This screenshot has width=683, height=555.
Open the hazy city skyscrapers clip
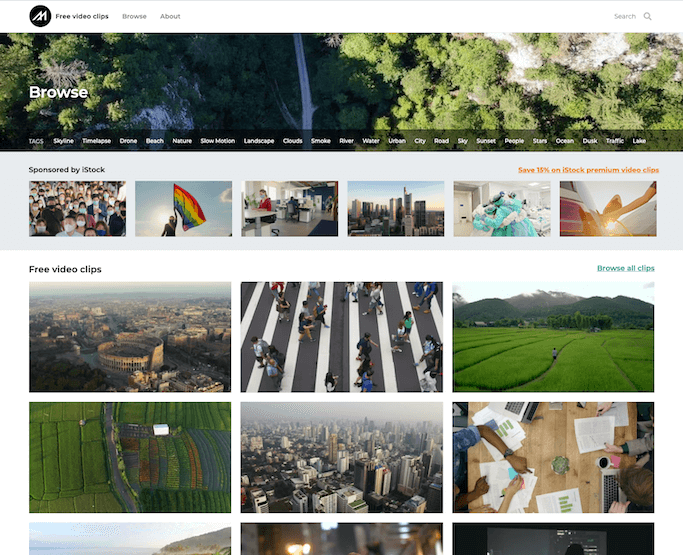point(342,457)
